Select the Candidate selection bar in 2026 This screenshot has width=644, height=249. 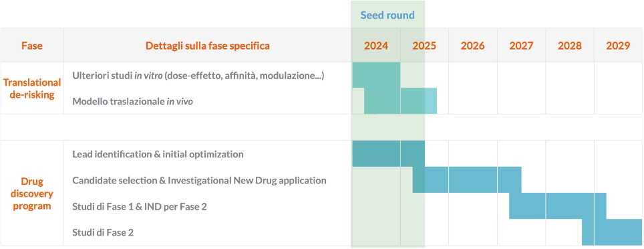click(473, 180)
